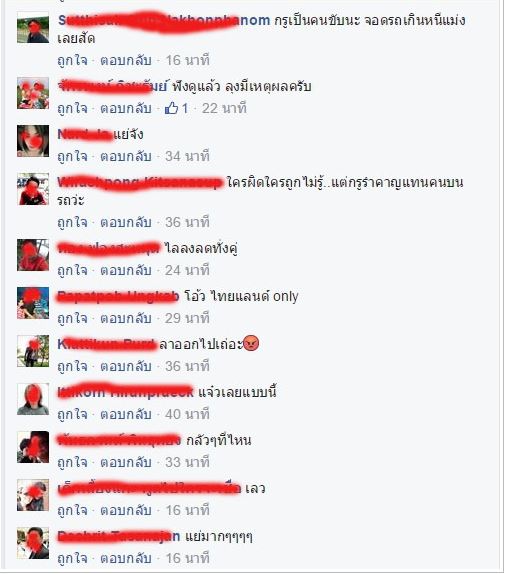Viewport: 505px width, 574px height.
Task: Reply to the 'ไลลงลดทั้งคู่' comment
Action: (x=126, y=271)
